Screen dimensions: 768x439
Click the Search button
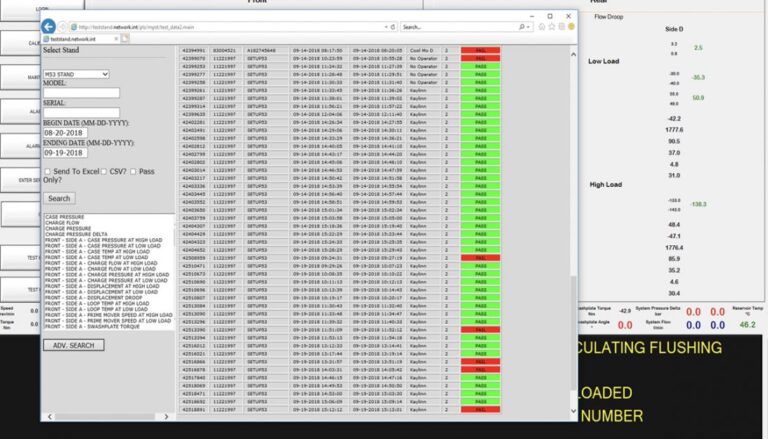[x=59, y=198]
